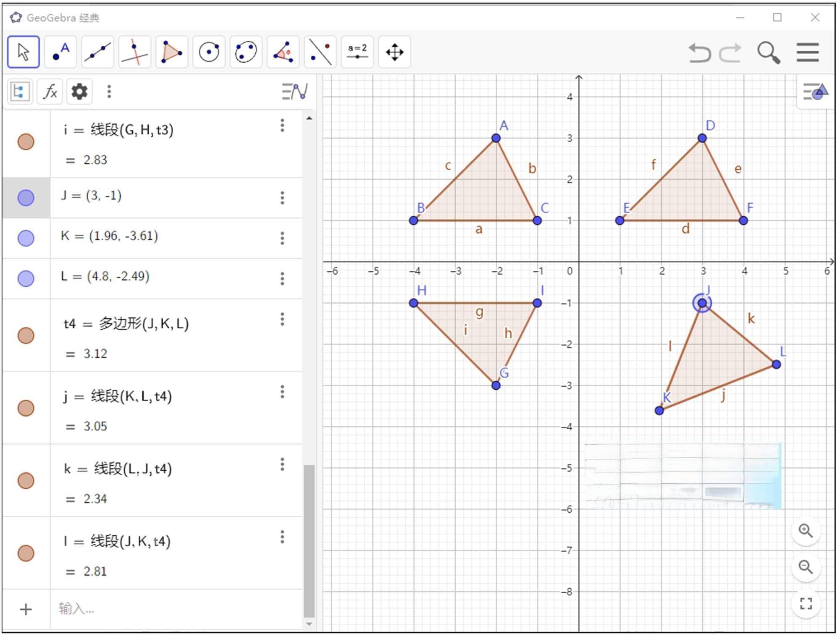Select point H in graphics view
The height and width of the screenshot is (637, 840).
(x=414, y=303)
